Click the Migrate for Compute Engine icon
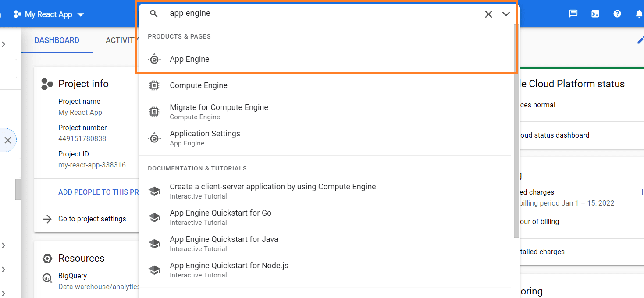This screenshot has height=298, width=644. (x=154, y=112)
